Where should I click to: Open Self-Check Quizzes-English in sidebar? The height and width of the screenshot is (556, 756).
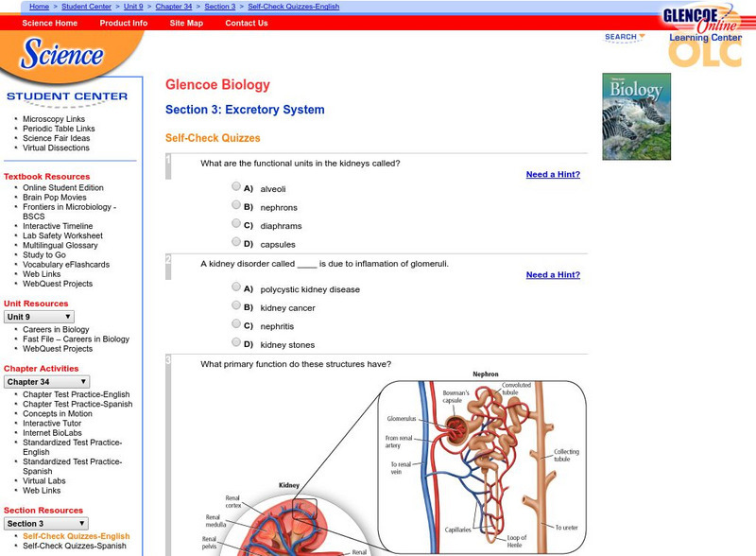pos(77,536)
